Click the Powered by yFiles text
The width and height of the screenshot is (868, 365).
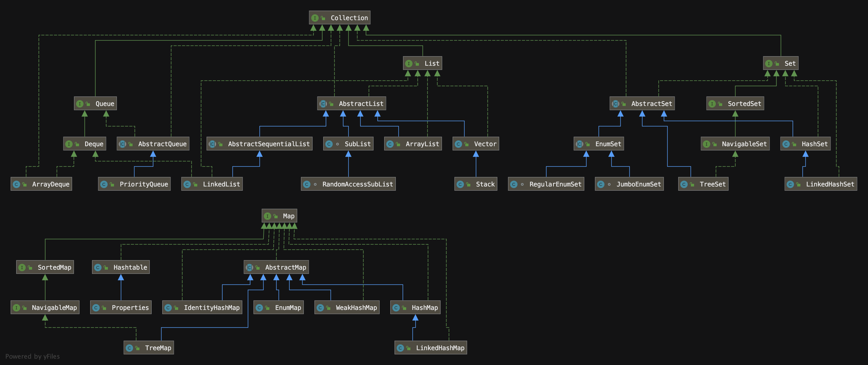point(32,357)
